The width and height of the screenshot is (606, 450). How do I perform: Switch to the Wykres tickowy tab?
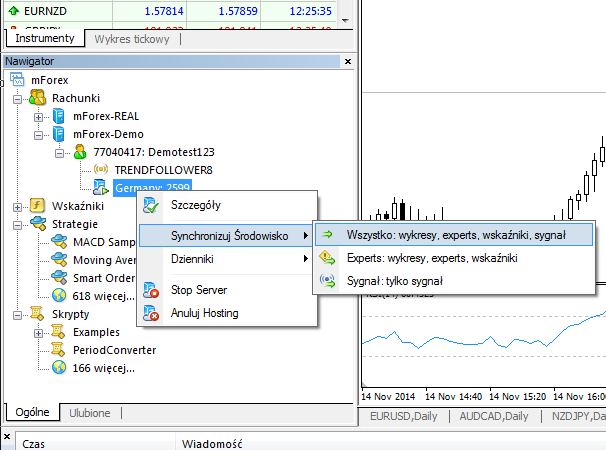coord(132,39)
